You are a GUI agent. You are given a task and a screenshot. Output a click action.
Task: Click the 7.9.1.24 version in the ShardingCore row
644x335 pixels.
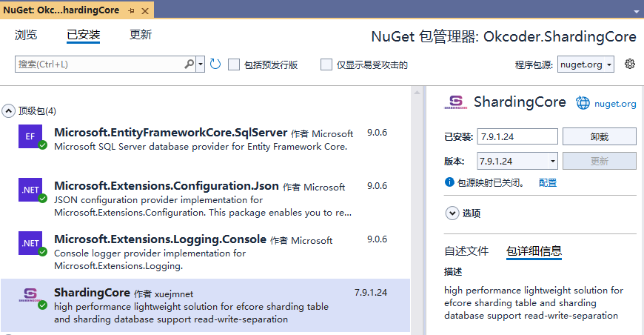[x=370, y=292]
